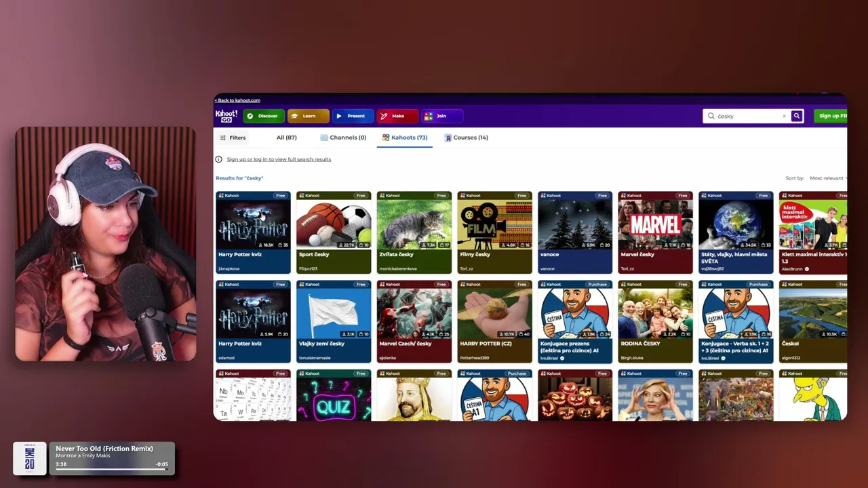Open the vanoce snowy trees thumbnail

click(x=575, y=225)
